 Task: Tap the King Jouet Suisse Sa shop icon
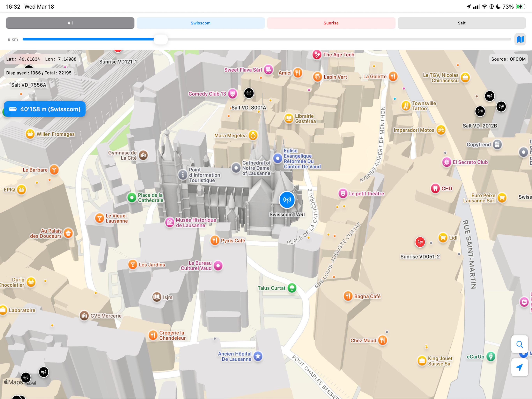422,361
